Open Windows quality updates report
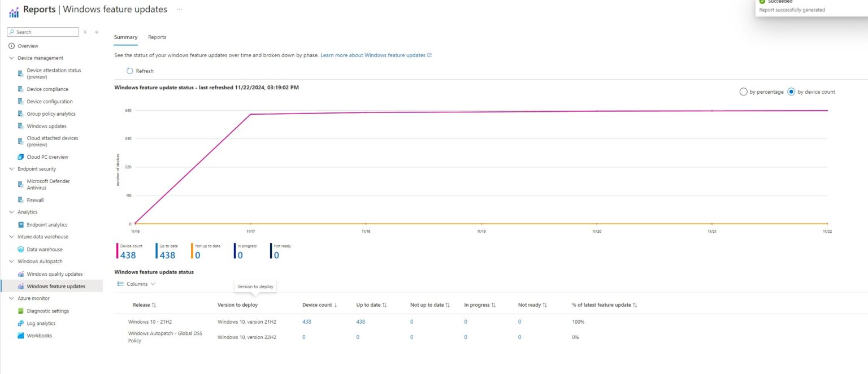This screenshot has width=868, height=374. pos(55,273)
